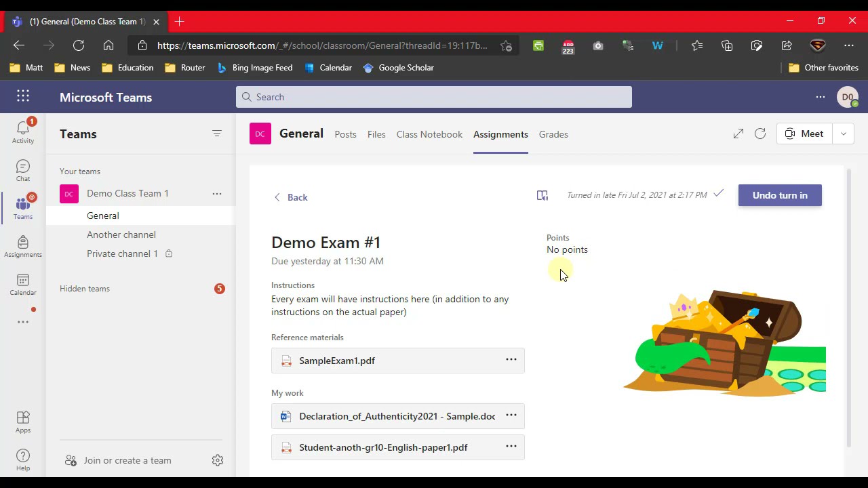Open the Activity feed icon

tap(23, 131)
